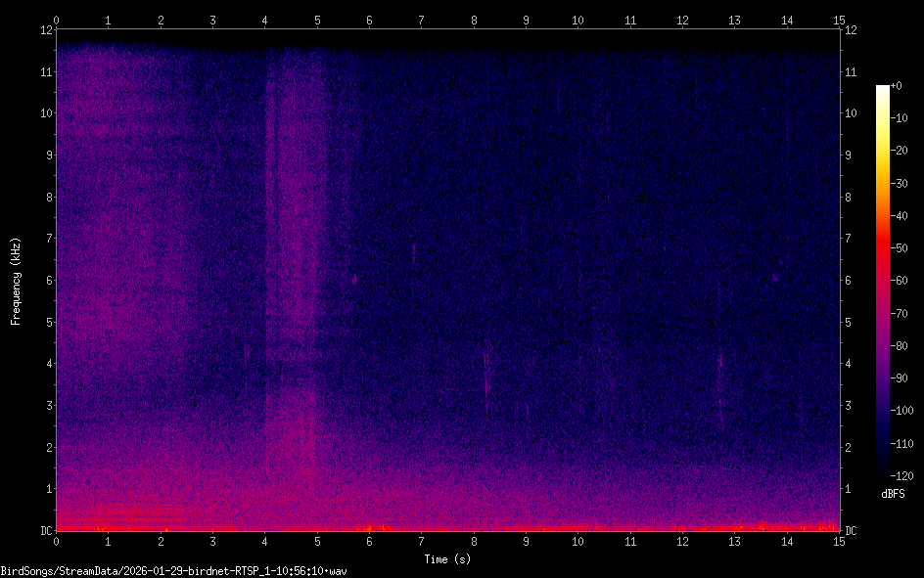Click the +0 label atop the color scale
This screenshot has height=578, width=924.
click(x=896, y=87)
